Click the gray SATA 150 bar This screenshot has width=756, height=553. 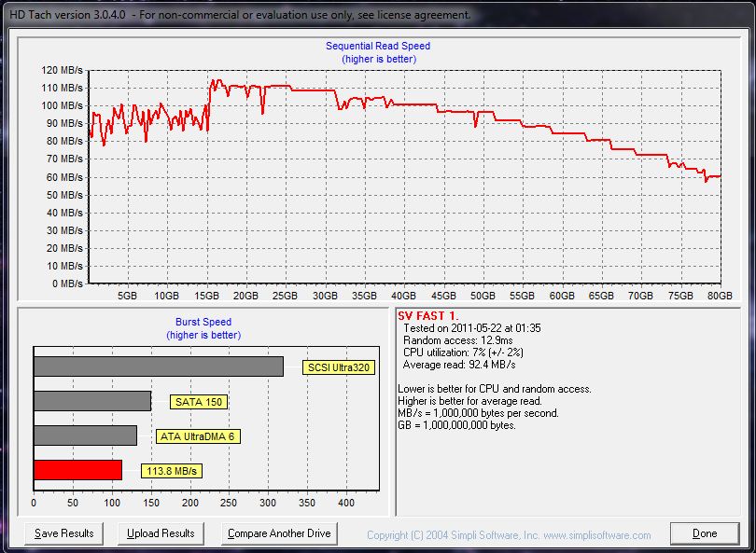pos(91,401)
